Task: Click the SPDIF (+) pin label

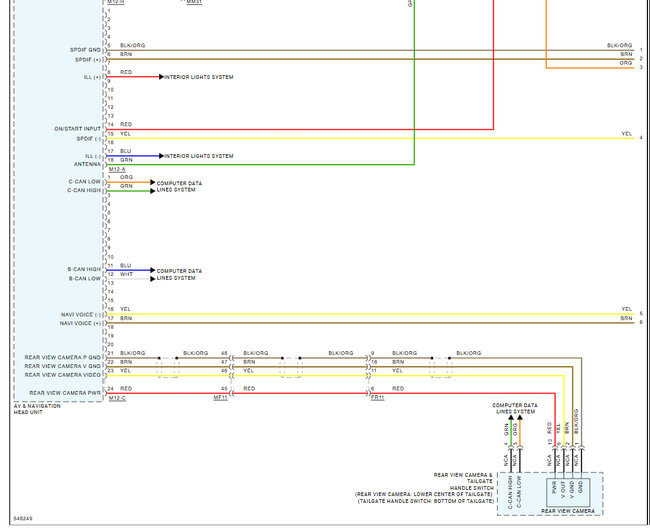Action: click(x=88, y=60)
